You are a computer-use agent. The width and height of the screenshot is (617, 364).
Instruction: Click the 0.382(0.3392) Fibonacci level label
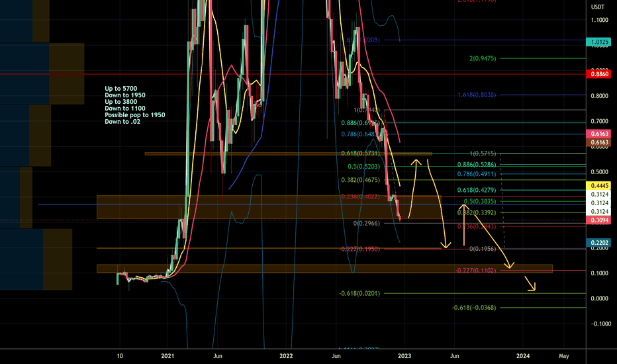coord(477,213)
